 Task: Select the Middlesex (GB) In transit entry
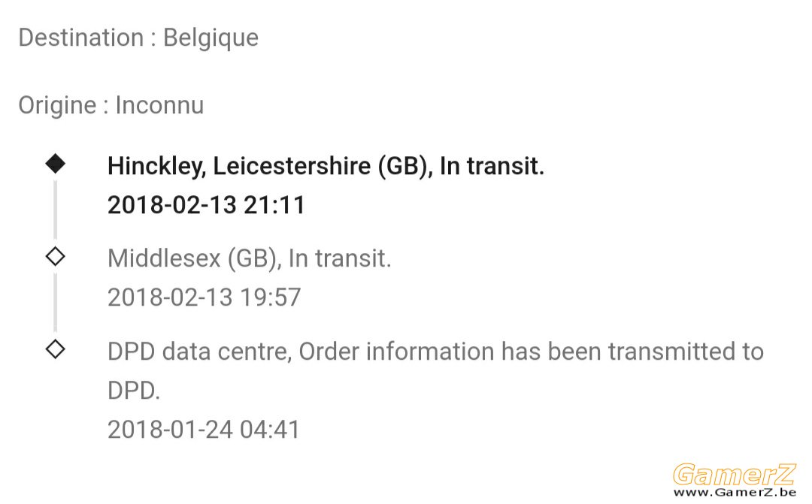tap(249, 258)
